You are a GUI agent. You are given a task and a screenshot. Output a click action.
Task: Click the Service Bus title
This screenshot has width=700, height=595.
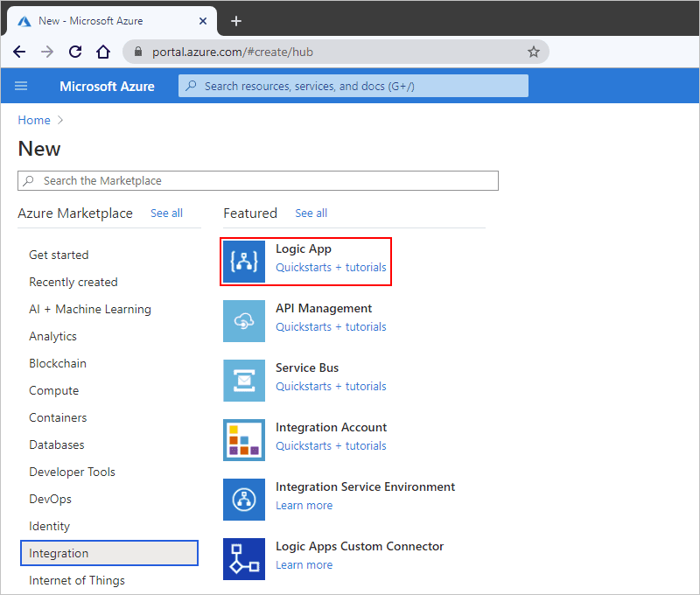[x=307, y=367]
